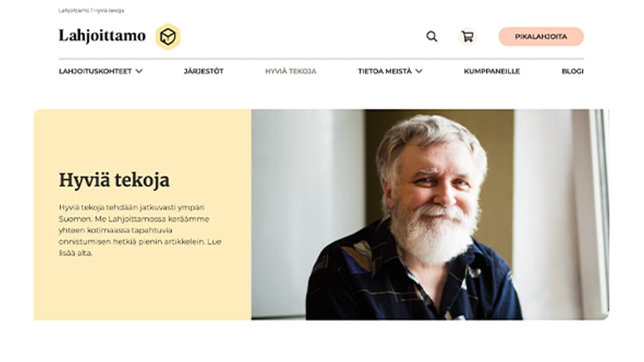Go to the Järjestöt page
This screenshot has height=362, width=644.
(x=204, y=71)
